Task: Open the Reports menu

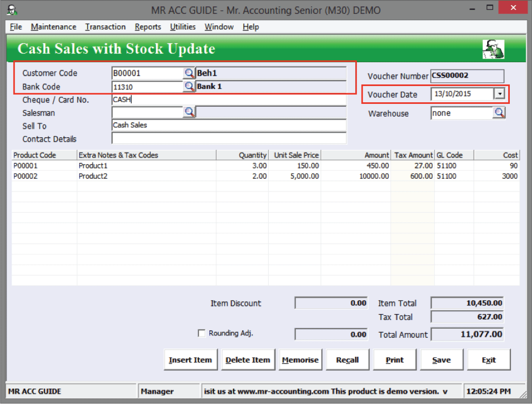Action: [147, 27]
